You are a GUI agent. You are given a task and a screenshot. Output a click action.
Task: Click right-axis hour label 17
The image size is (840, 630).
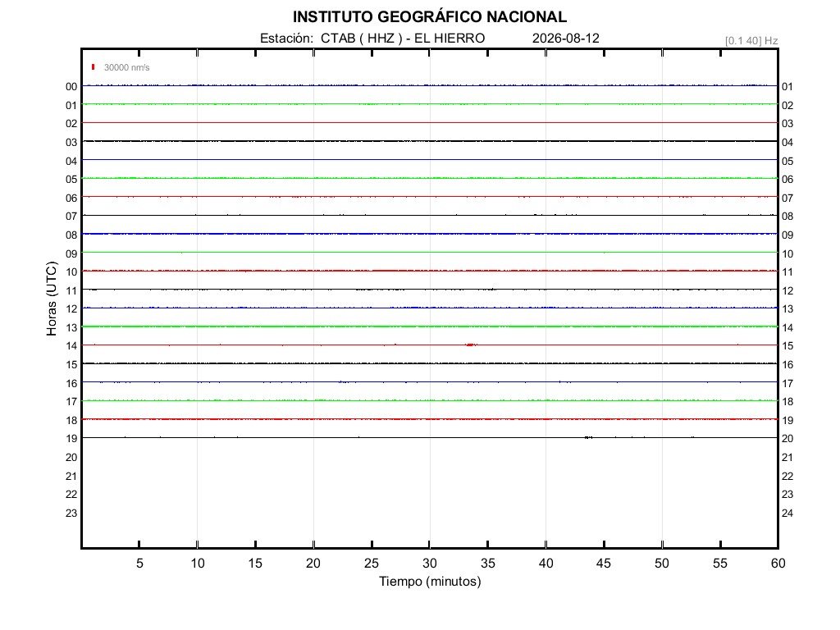coord(787,384)
